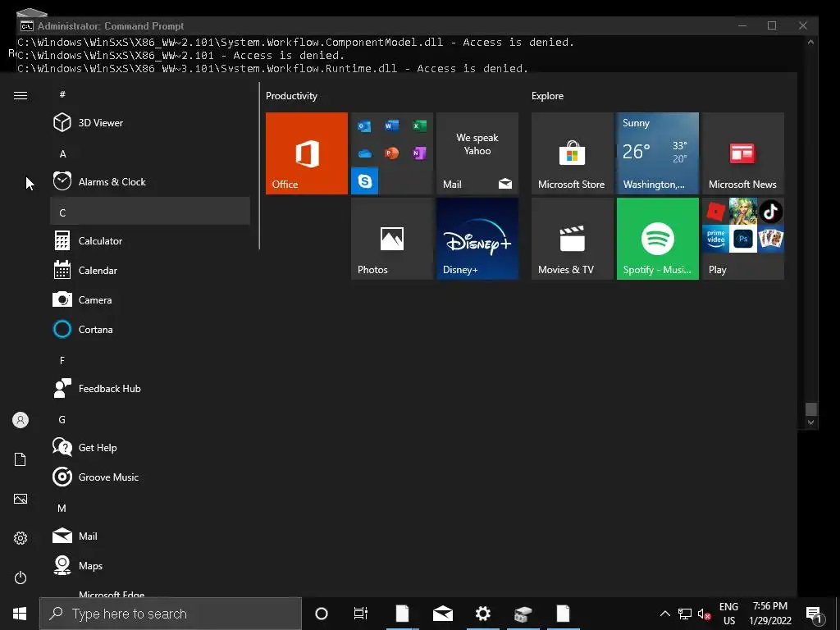Click the Windows Start button
The image size is (840, 630).
(x=20, y=614)
